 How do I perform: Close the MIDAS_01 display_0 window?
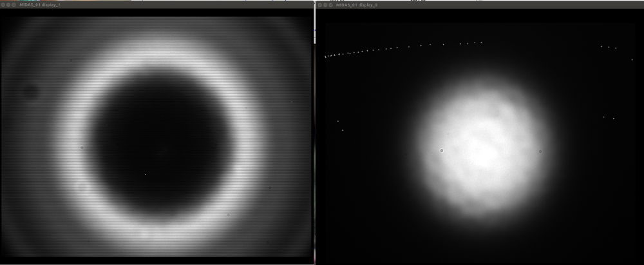(319, 5)
